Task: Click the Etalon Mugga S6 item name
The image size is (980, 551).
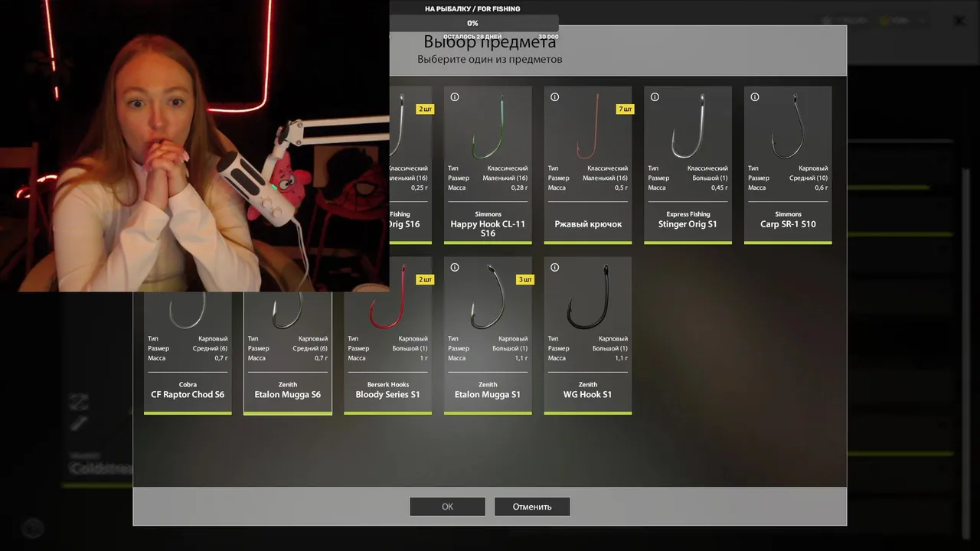Action: tap(288, 395)
